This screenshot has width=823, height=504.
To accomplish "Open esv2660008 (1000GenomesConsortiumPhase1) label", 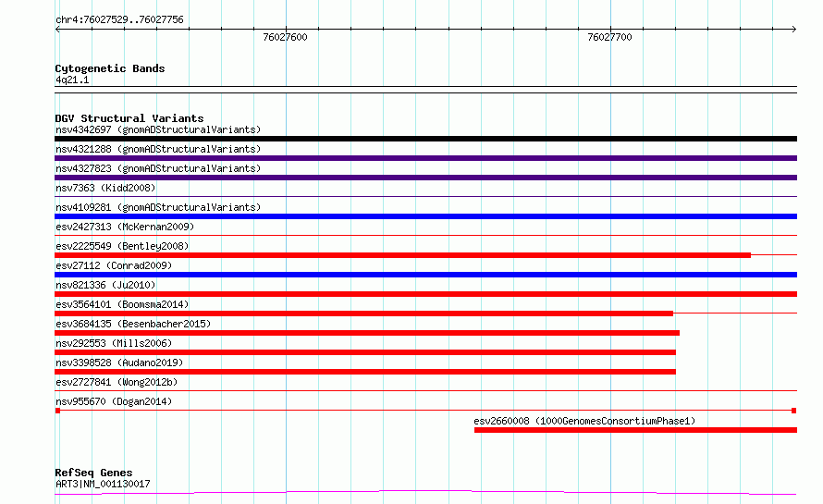I will pyautogui.click(x=584, y=421).
